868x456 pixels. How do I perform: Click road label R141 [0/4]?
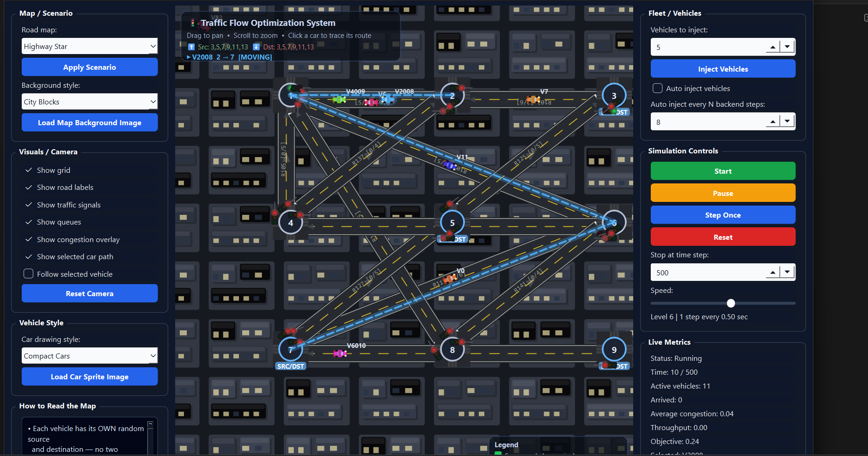528,280
